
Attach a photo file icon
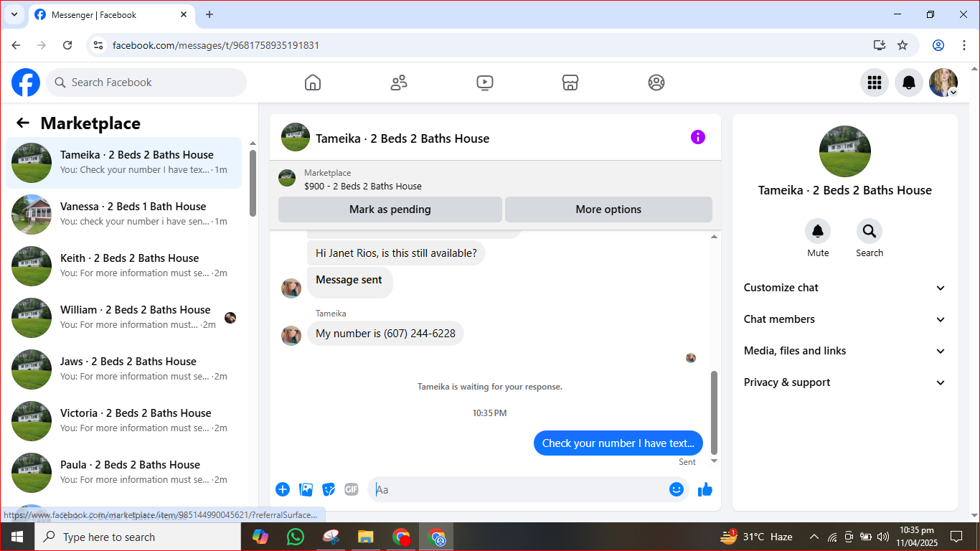[x=306, y=489]
